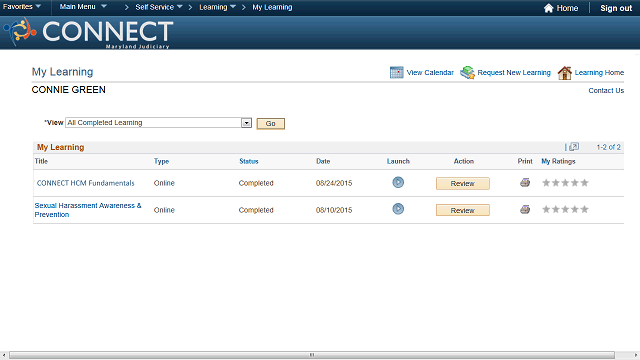Click the Learning Home house icon

[x=564, y=73]
